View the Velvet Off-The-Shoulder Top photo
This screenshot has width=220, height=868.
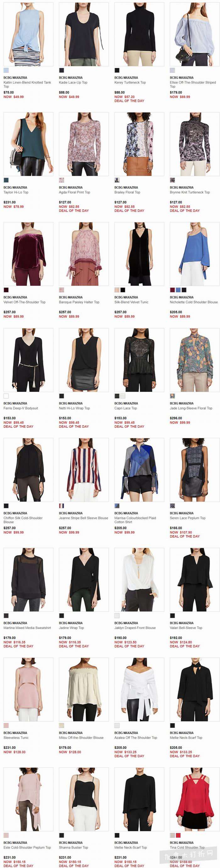tap(28, 254)
